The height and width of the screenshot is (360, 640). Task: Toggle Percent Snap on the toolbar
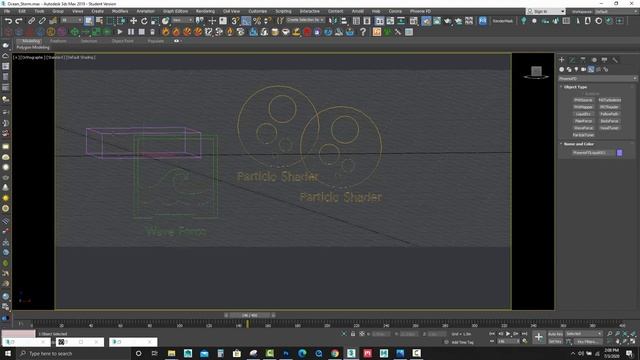coord(257,21)
